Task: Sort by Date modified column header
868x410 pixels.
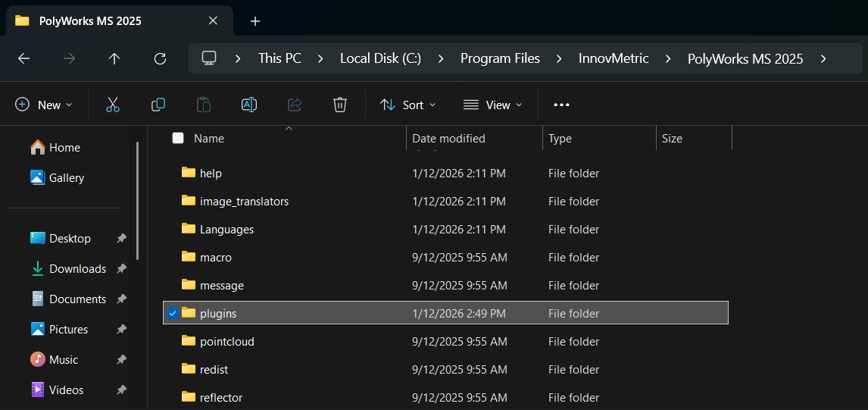Action: pos(449,139)
